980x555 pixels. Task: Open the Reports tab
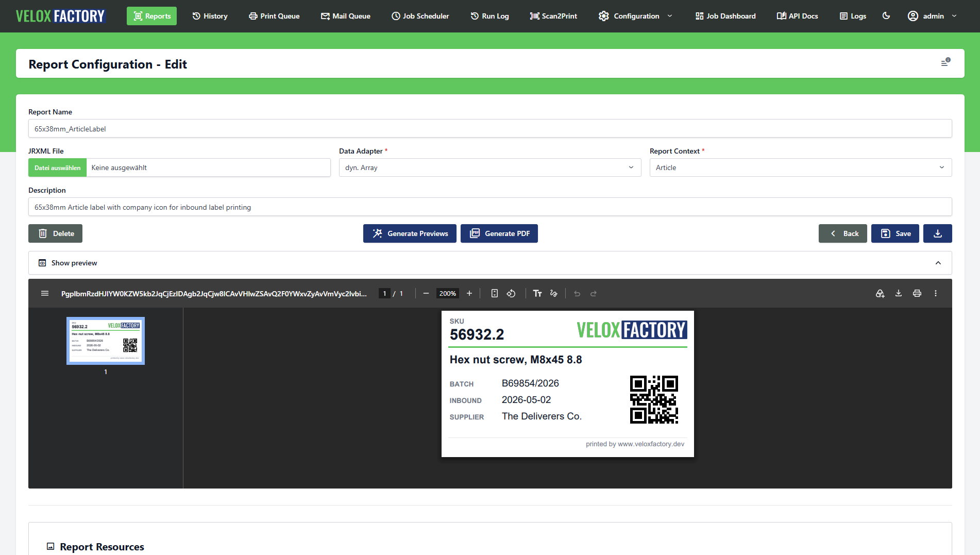pyautogui.click(x=151, y=16)
